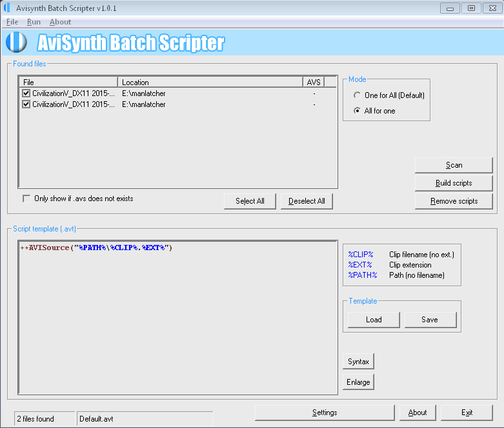
Task: Click the first row's E:\manlatcher location
Action: click(x=144, y=93)
